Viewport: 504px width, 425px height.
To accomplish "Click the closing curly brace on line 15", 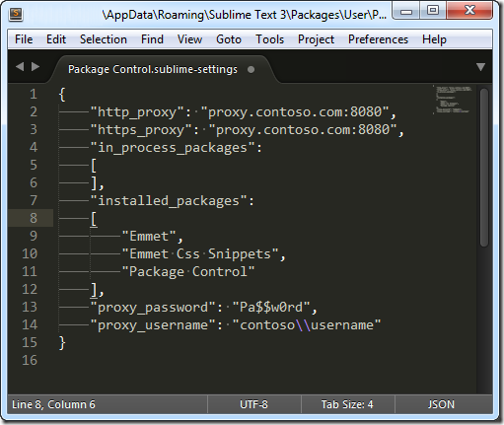I will click(62, 343).
